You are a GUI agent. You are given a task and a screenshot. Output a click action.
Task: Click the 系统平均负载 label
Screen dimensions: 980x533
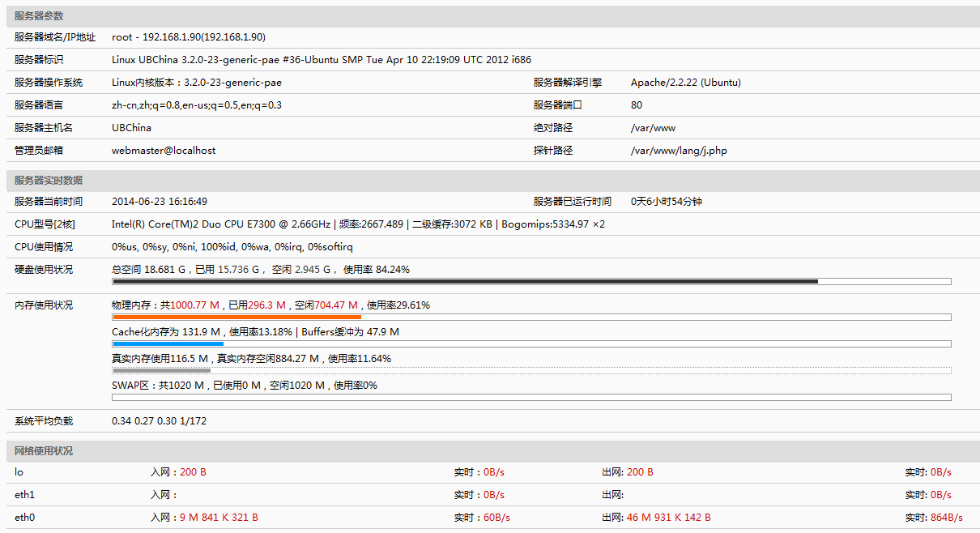click(44, 421)
